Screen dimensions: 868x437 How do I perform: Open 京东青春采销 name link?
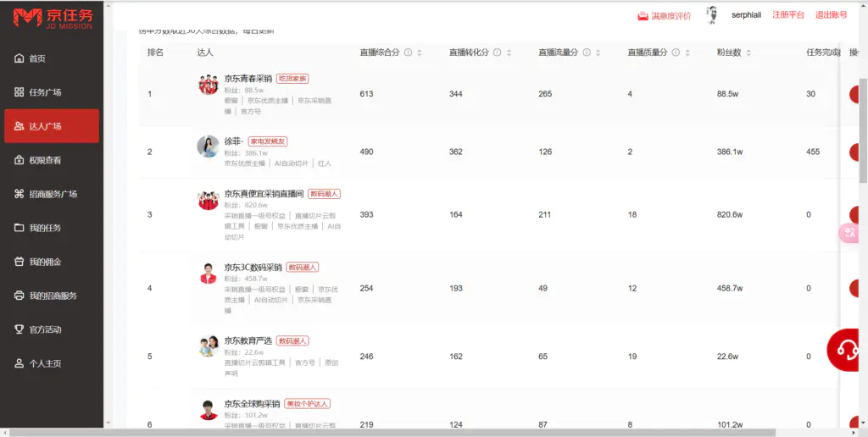coord(248,79)
